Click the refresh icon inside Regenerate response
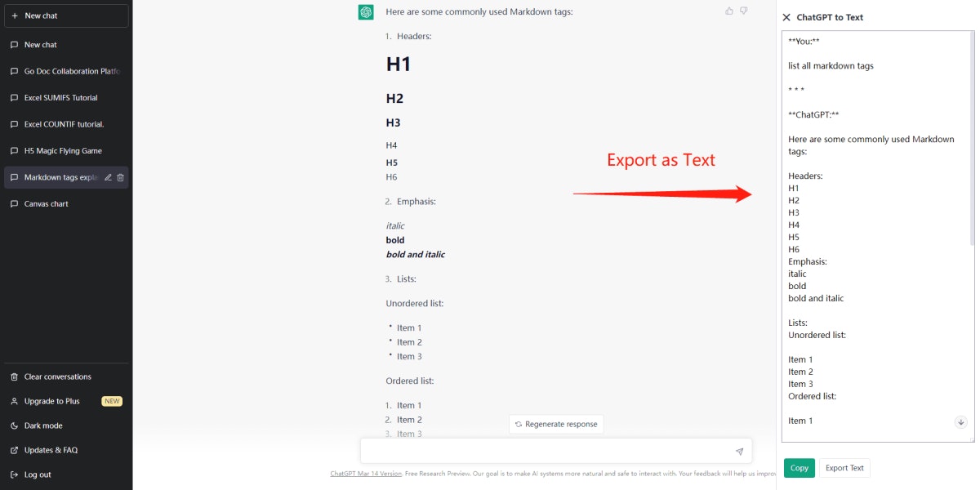This screenshot has height=490, width=980. (519, 425)
